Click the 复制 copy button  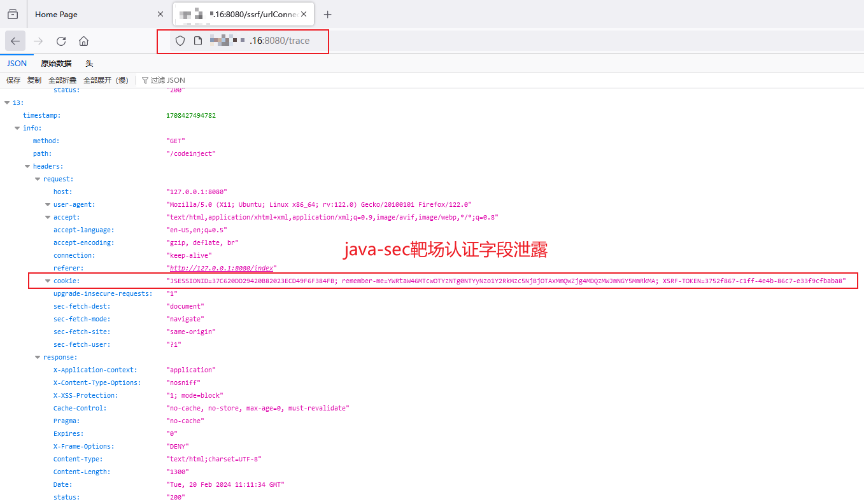[34, 80]
